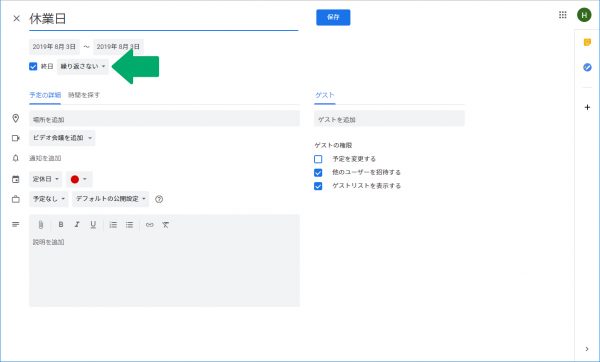Enable 予定を変更する guest permission
Viewport: 600px width, 362px height.
click(318, 159)
